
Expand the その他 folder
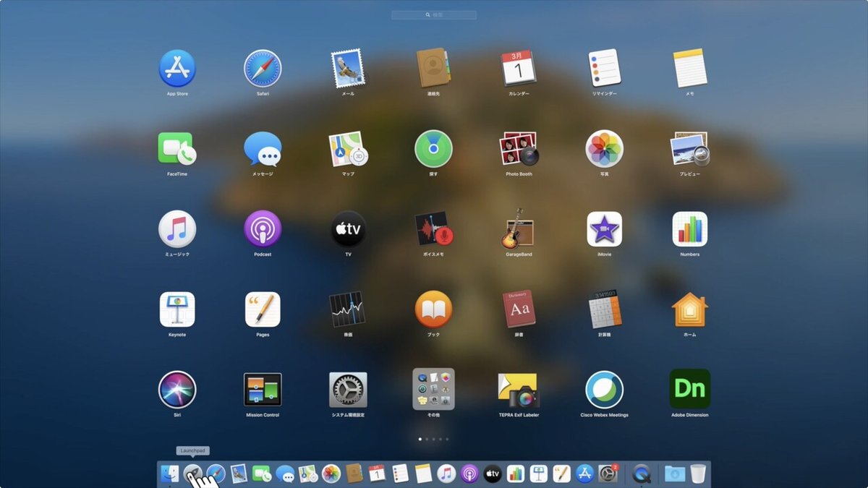(x=433, y=389)
